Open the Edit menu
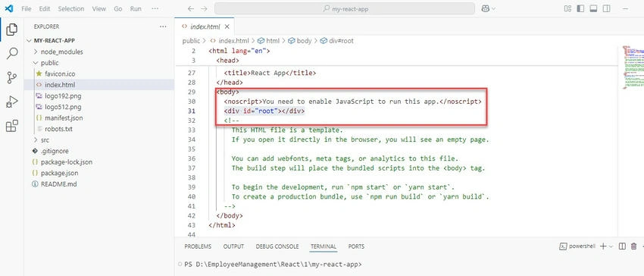This screenshot has height=276, width=644. 45,8
